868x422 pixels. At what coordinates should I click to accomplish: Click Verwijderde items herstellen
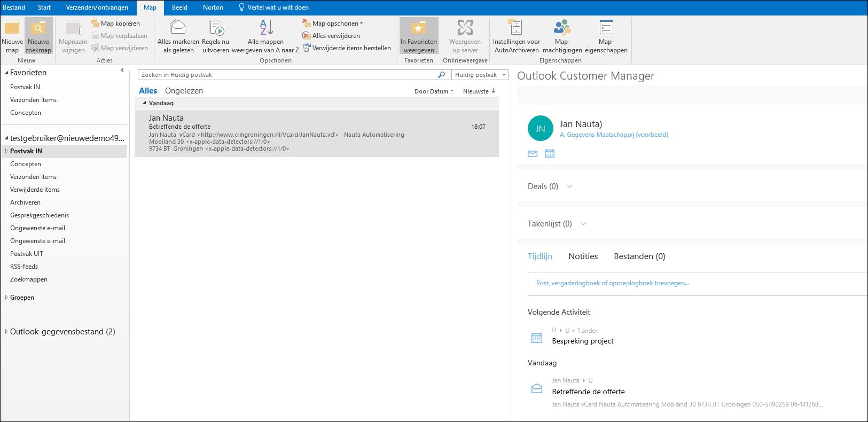[347, 48]
